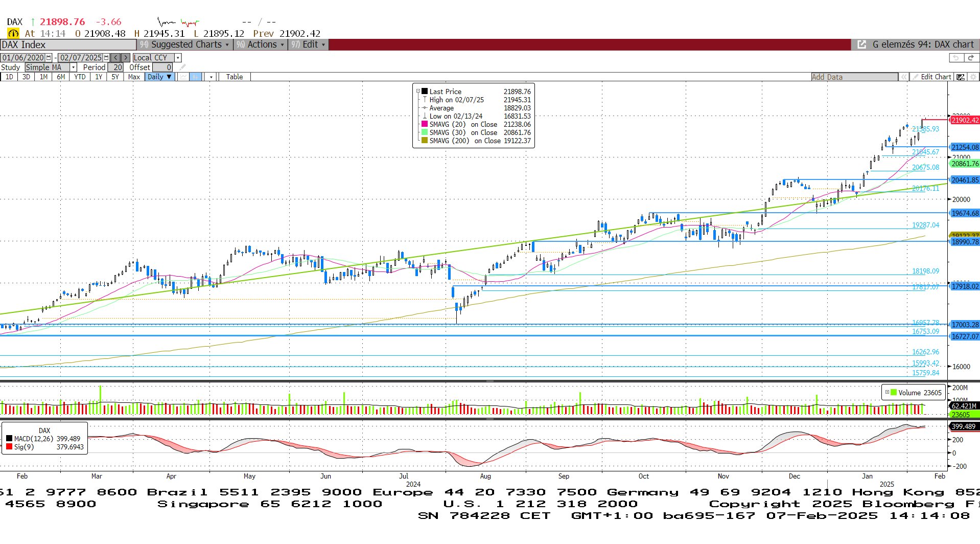Click the pencil icon next to Offset

point(182,67)
